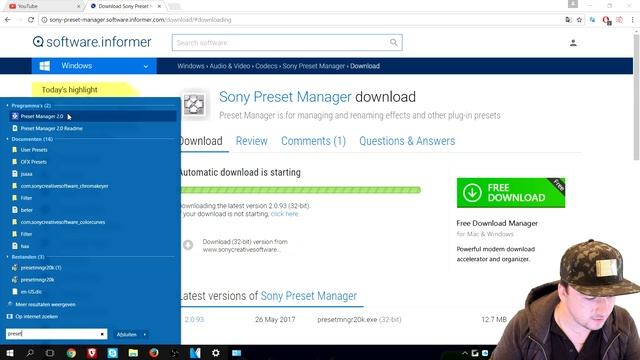
Task: Open the user account icon on software.informer
Action: 573,43
